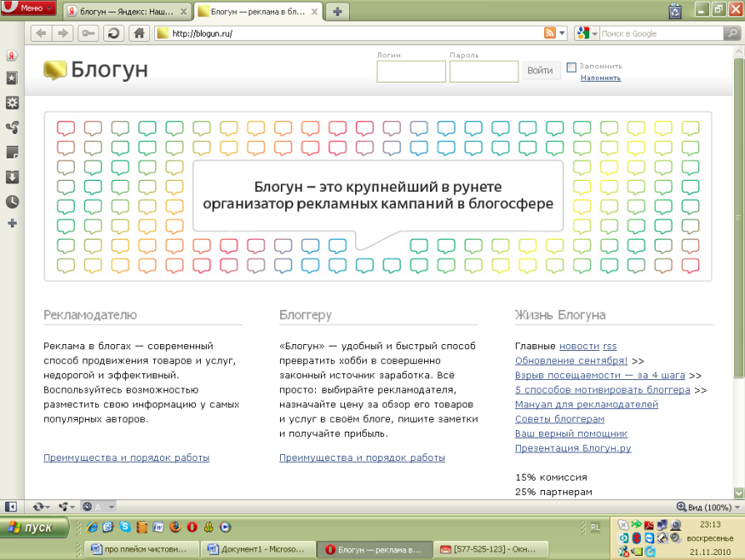The height and width of the screenshot is (560, 745).
Task: Open the новости link
Action: click(x=579, y=346)
